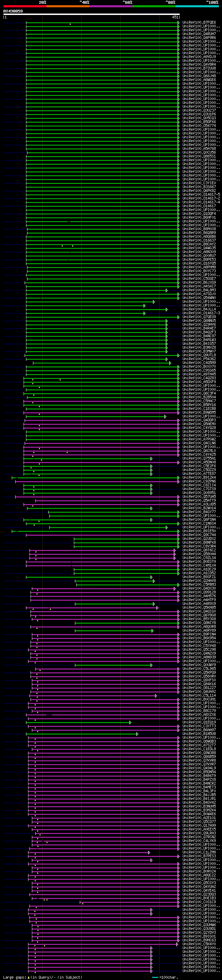This screenshot has height=980, width=222.
Task: Select the UniRef100_Q05CQ3 label
Action: click(x=199, y=118)
